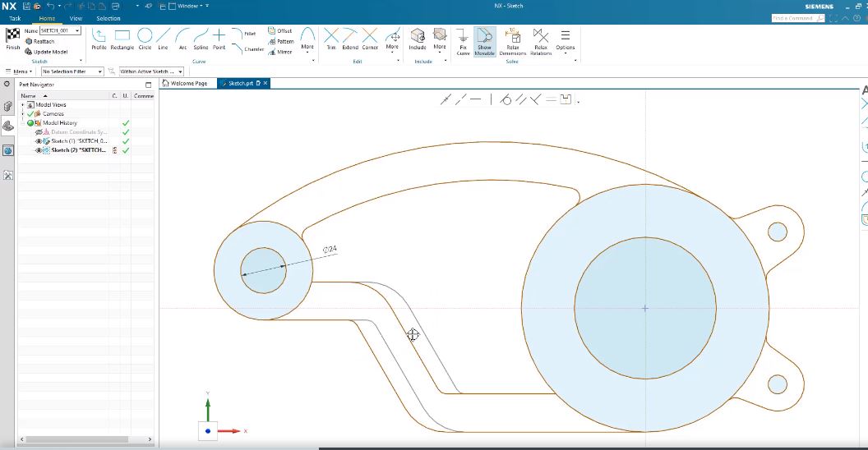Open the Solve Options dropdown

[566, 42]
